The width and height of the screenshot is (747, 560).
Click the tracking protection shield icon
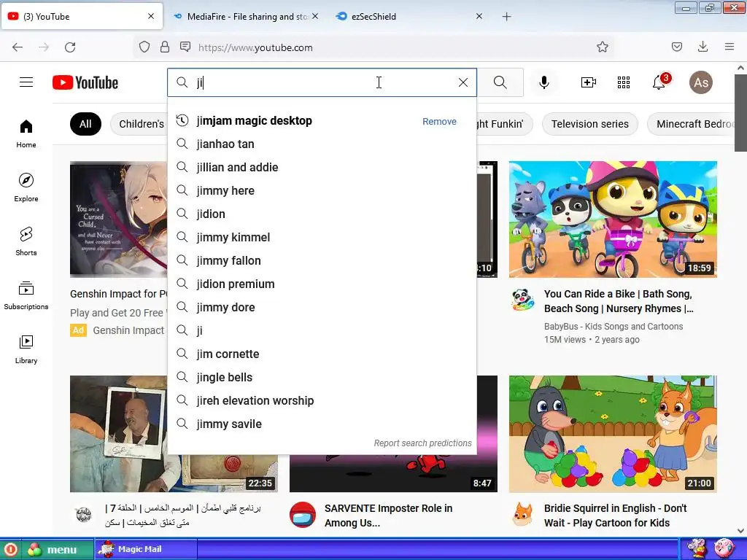click(144, 47)
